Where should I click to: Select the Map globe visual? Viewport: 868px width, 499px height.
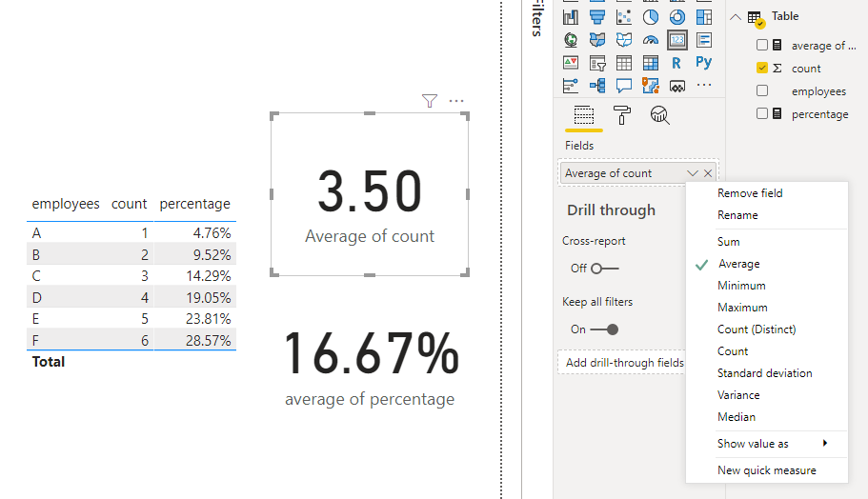[571, 40]
